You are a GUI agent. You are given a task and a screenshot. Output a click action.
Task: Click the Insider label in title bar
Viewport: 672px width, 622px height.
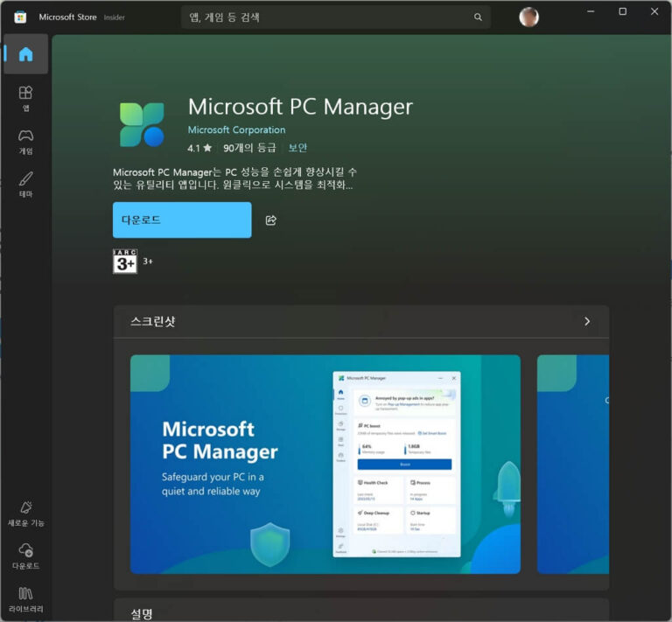(x=114, y=17)
